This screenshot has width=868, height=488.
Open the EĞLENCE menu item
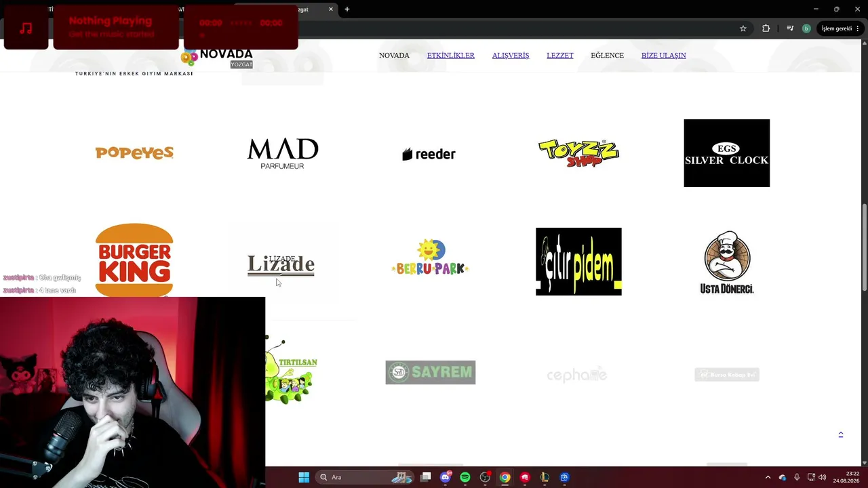click(x=607, y=56)
